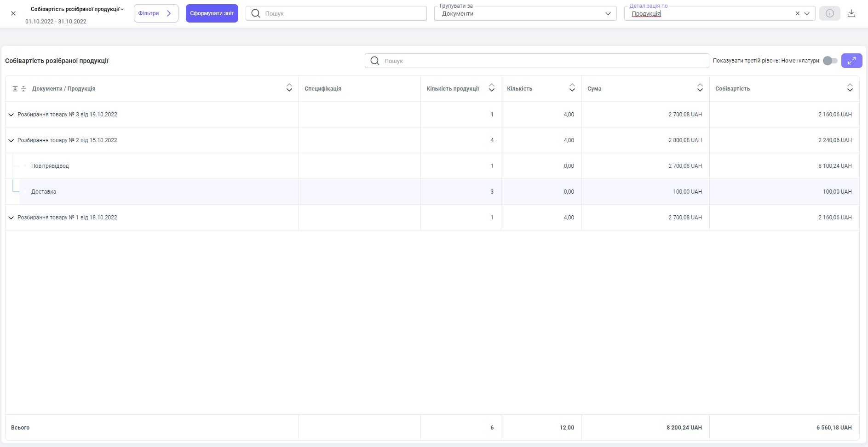Screen dimensions: 868x447
Task: Click the collapse all rows icon
Action: (23, 89)
